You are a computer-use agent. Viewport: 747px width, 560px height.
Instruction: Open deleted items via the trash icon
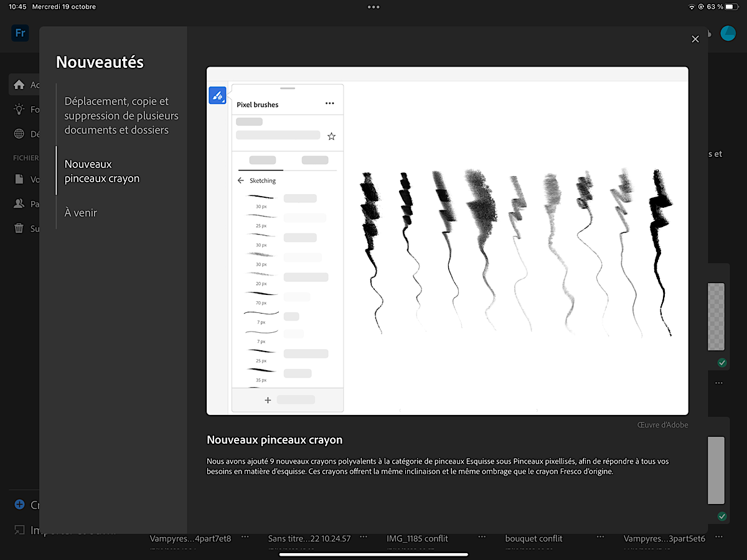[x=19, y=228]
